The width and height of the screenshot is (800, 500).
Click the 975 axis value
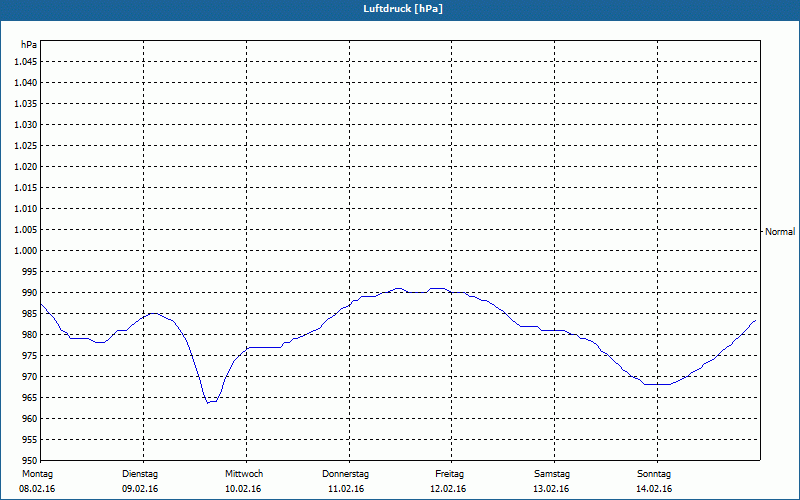30,356
